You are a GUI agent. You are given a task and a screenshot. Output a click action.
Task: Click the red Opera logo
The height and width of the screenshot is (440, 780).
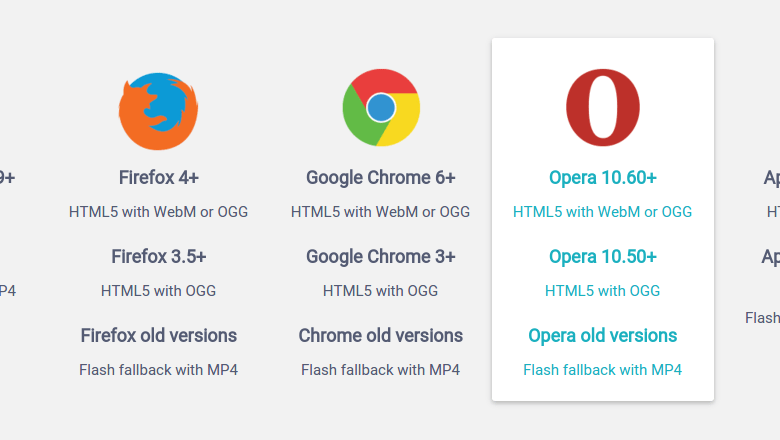(x=603, y=107)
